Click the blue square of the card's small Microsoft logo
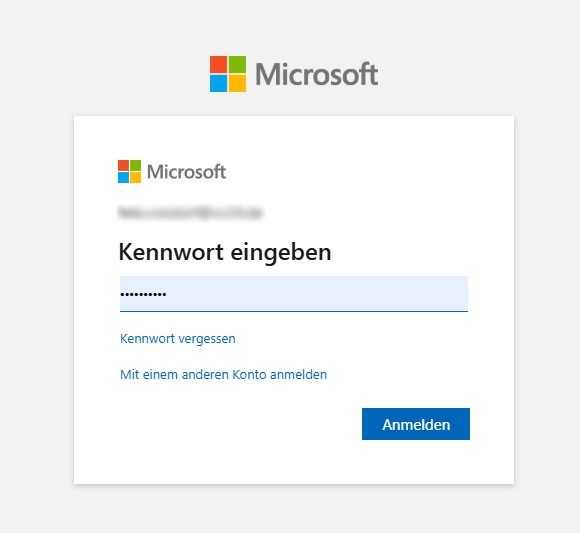580x533 pixels. click(123, 177)
